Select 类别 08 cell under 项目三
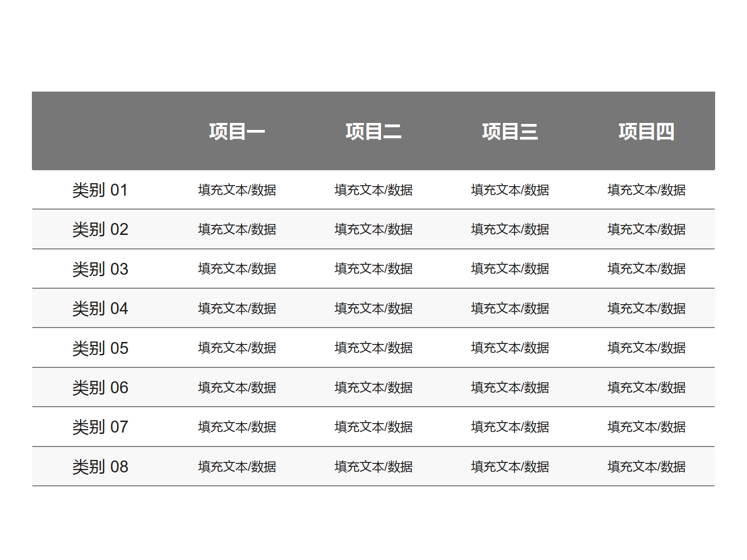 click(x=510, y=466)
